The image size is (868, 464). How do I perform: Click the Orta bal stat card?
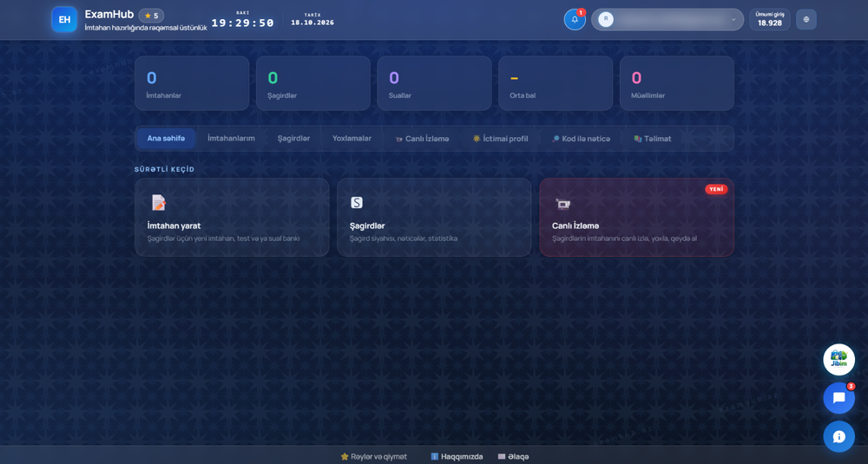click(556, 83)
